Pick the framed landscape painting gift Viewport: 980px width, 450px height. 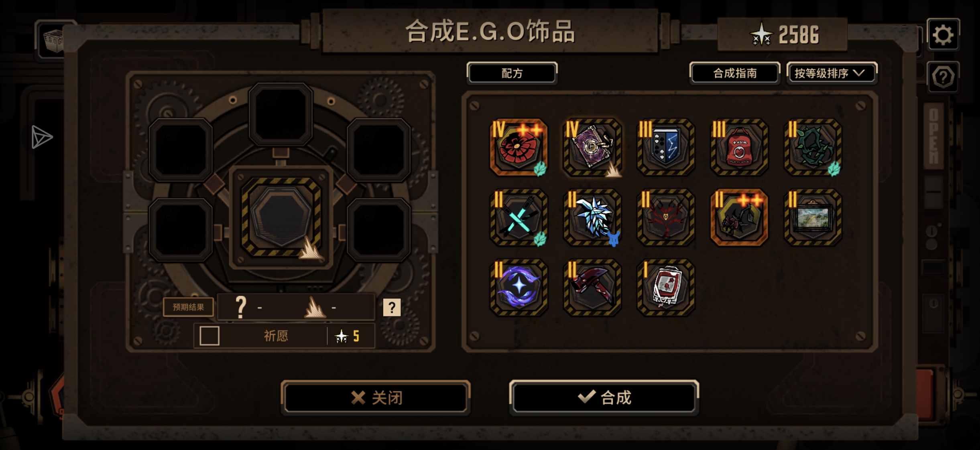click(813, 217)
